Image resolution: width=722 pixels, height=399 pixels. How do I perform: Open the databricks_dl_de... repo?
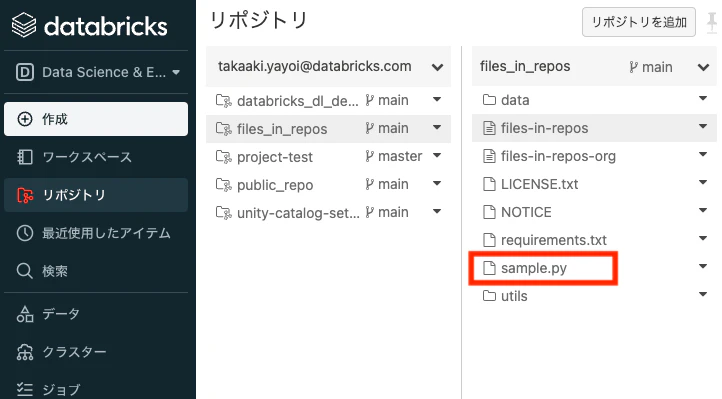[x=297, y=100]
